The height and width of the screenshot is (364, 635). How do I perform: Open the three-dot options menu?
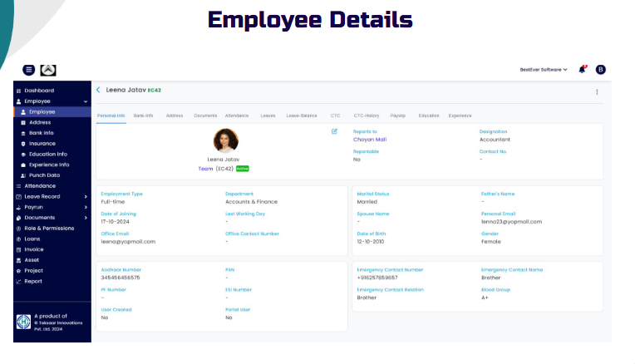click(596, 91)
